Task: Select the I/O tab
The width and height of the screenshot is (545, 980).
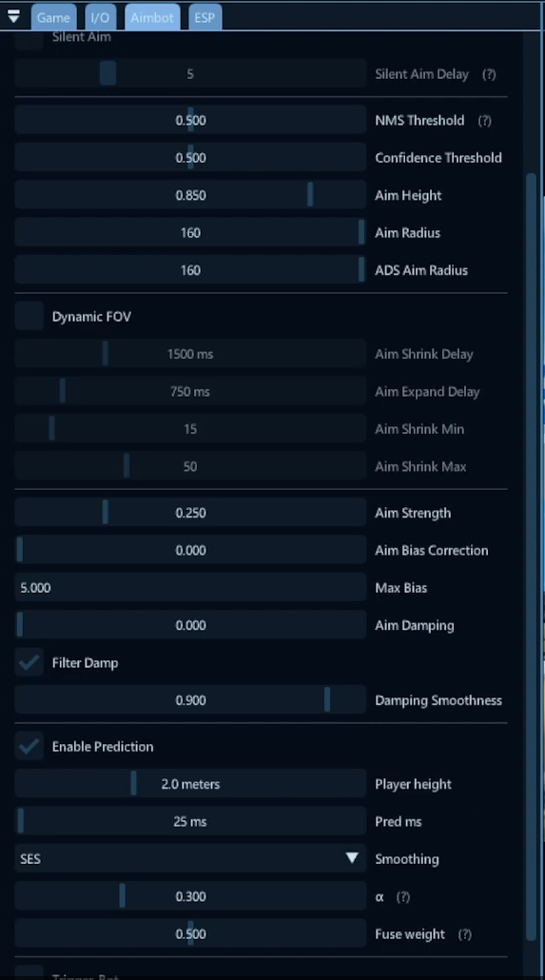Action: 100,17
